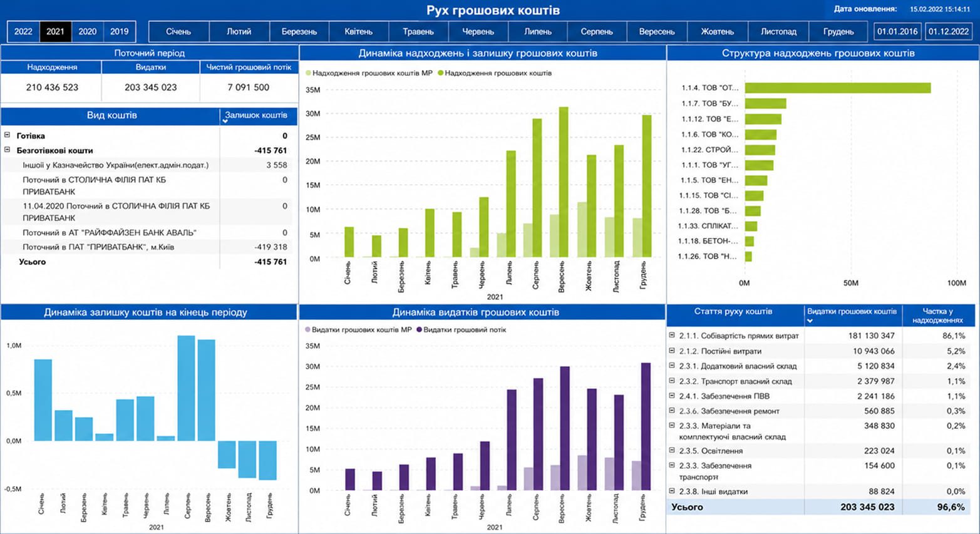Screen dimensions: 980x534
Task: Select row Іншої у Казначейство України
Action: pos(149,165)
